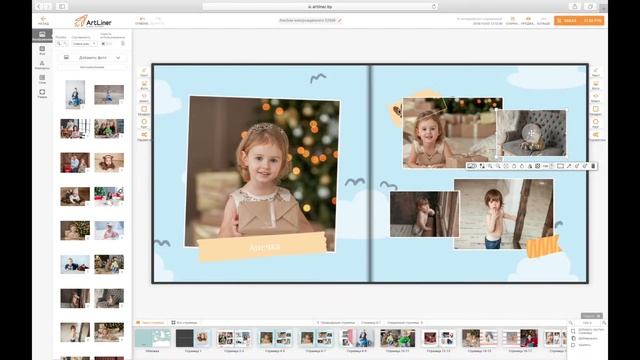Add a circle shape with the right-page tool
Screen dimensions: 640x360
click(596, 123)
